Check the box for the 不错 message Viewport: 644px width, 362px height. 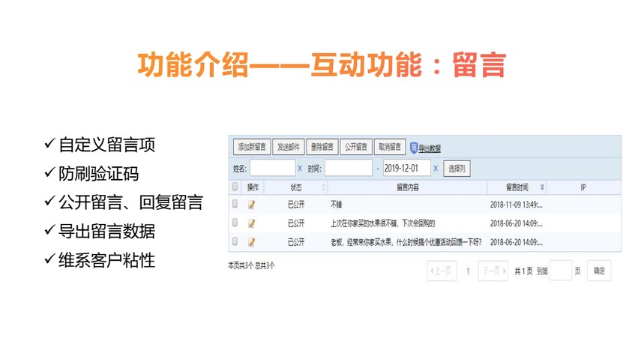[235, 204]
